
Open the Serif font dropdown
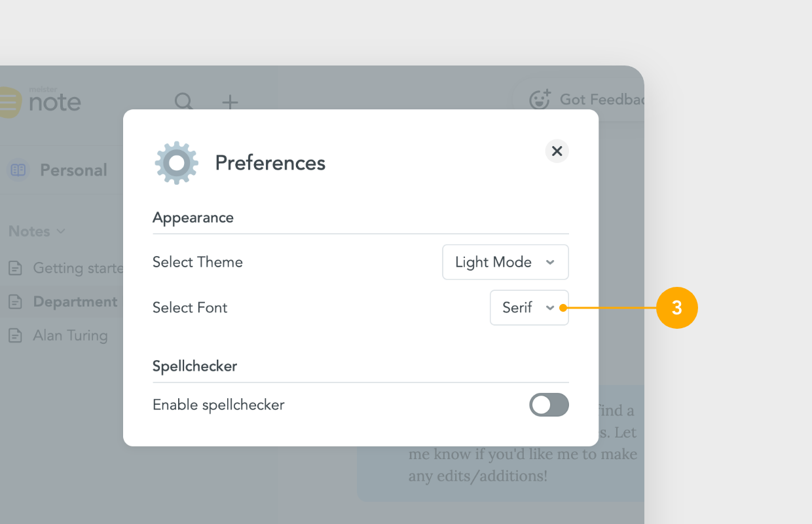pyautogui.click(x=529, y=307)
